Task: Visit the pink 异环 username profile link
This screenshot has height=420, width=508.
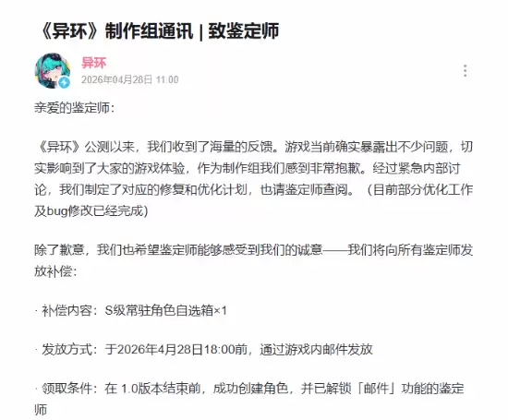Action: 93,63
